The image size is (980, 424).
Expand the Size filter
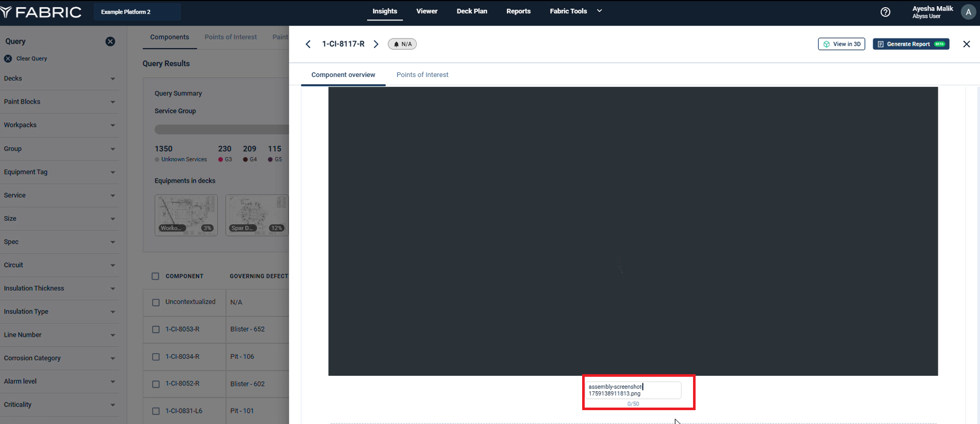[60, 219]
